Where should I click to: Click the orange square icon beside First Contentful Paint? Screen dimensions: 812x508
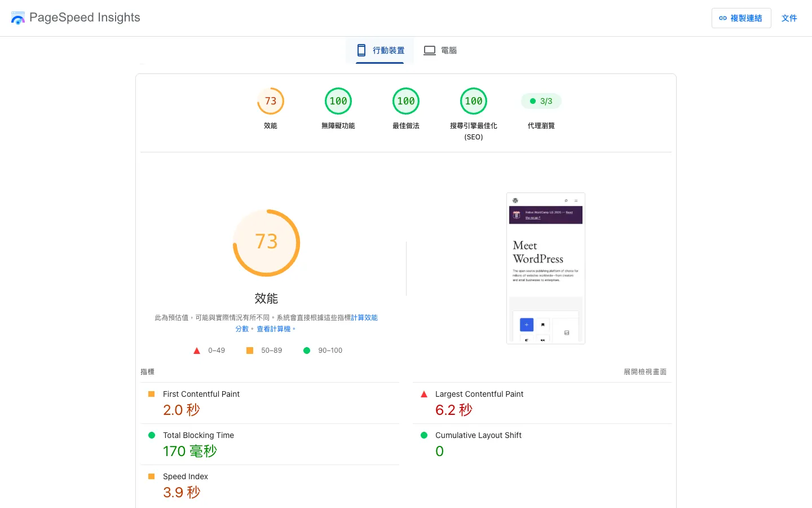point(151,394)
